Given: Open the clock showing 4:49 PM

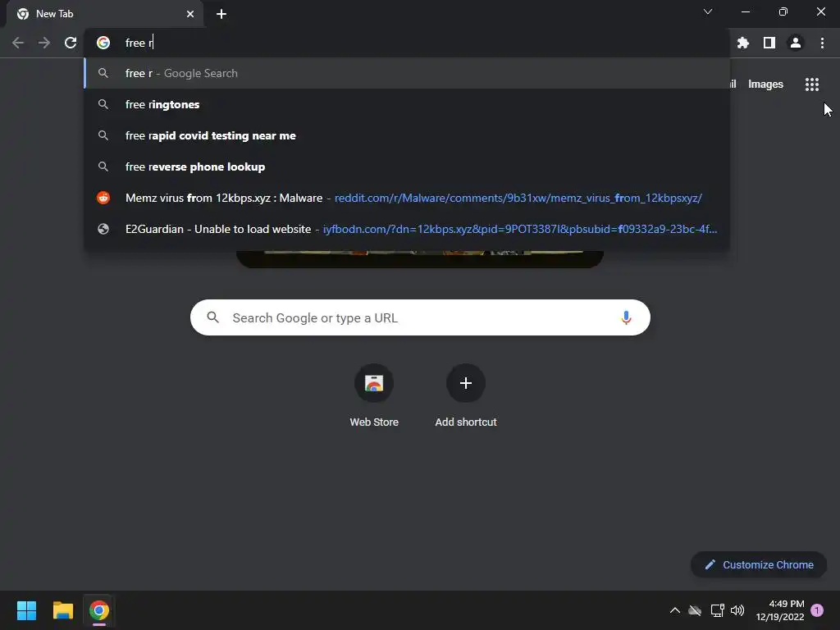Looking at the screenshot, I should tap(780, 610).
